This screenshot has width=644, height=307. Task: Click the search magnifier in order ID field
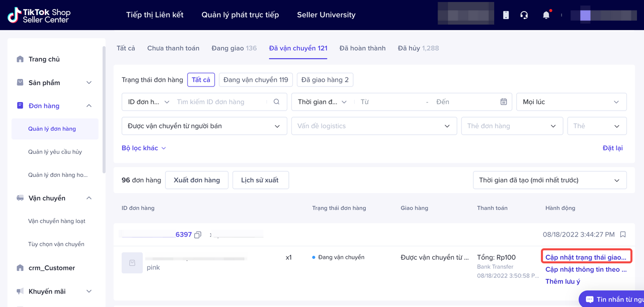point(276,102)
